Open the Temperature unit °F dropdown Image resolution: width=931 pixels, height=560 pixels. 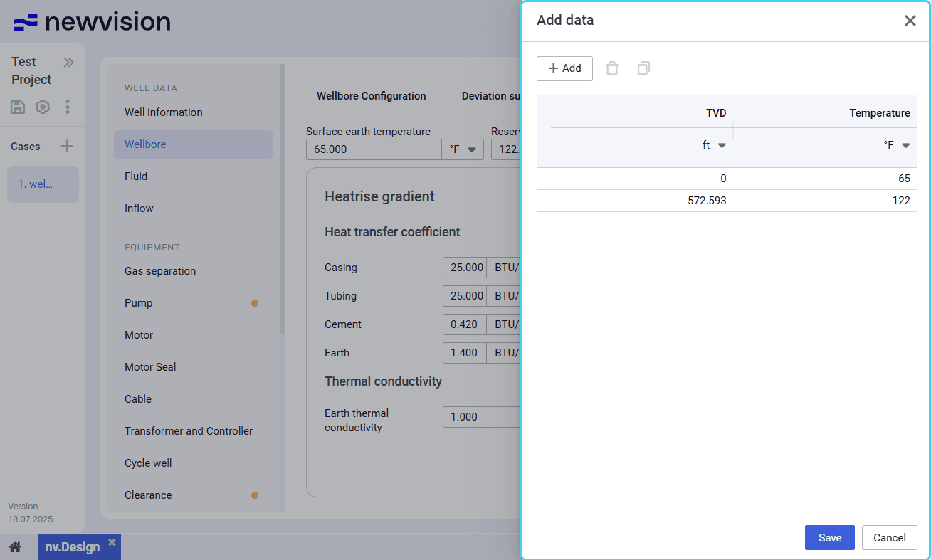(897, 145)
